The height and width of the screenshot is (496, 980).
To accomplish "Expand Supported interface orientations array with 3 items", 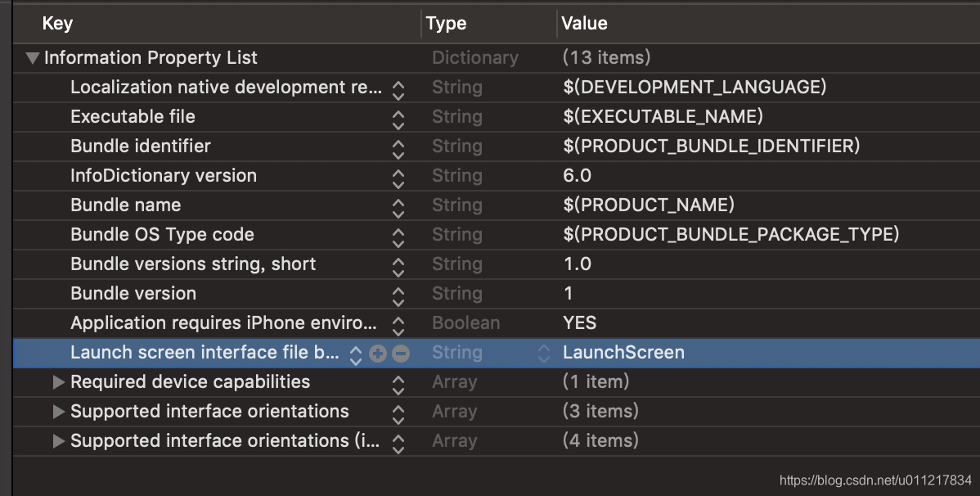I will (x=58, y=412).
